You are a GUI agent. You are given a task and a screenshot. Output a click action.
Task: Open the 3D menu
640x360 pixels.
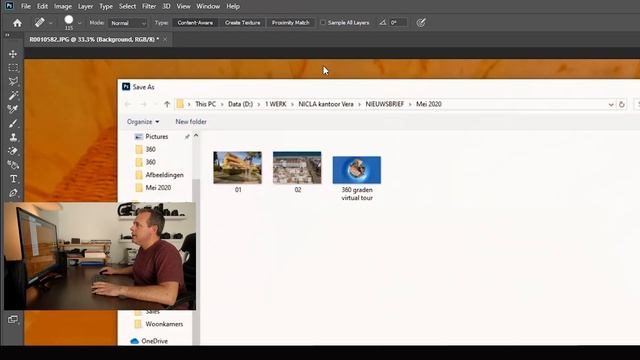(166, 6)
